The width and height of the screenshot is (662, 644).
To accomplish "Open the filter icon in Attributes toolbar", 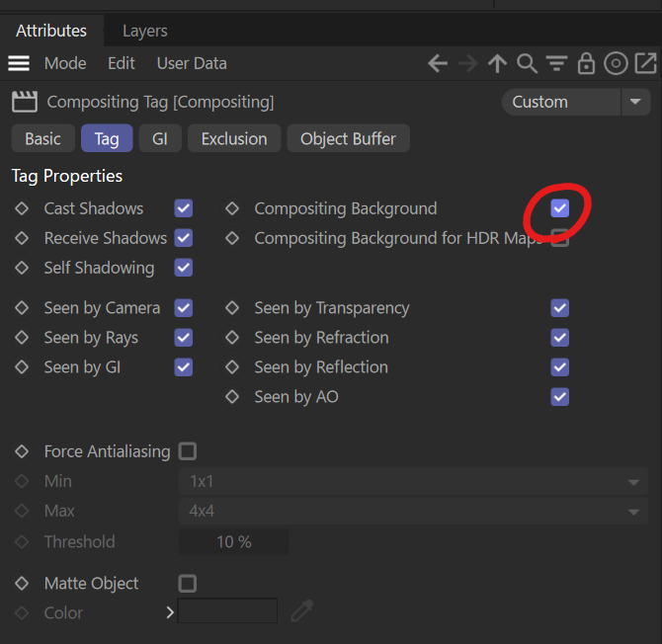I will tap(556, 64).
